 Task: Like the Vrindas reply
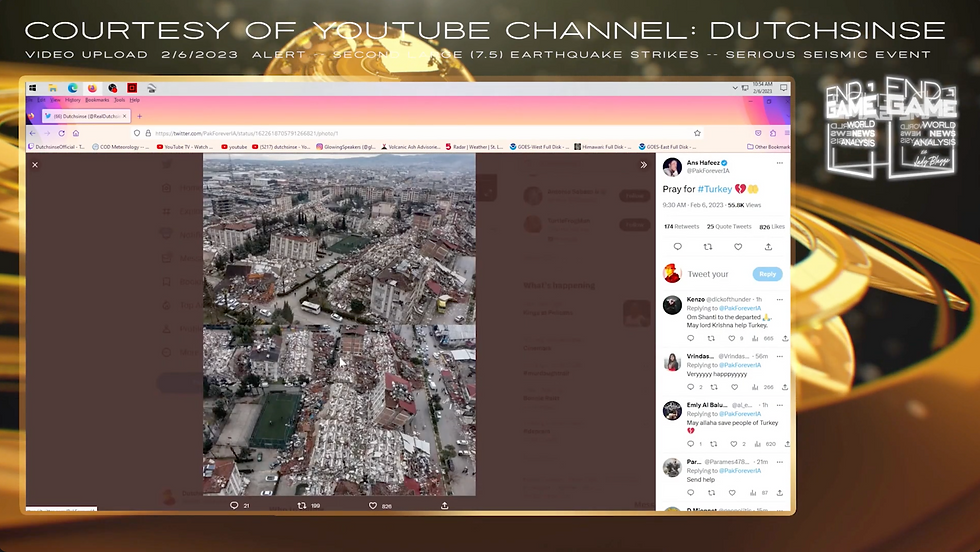tap(734, 387)
